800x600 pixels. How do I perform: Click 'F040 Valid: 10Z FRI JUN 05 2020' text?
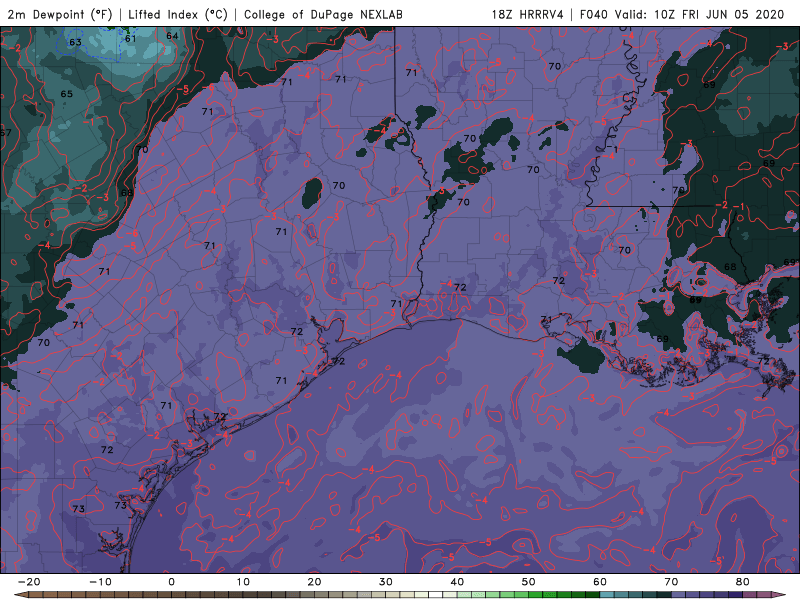click(682, 14)
